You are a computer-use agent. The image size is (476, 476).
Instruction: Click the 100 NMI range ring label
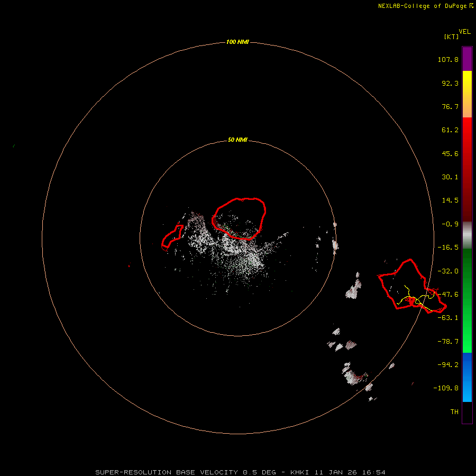tap(237, 42)
